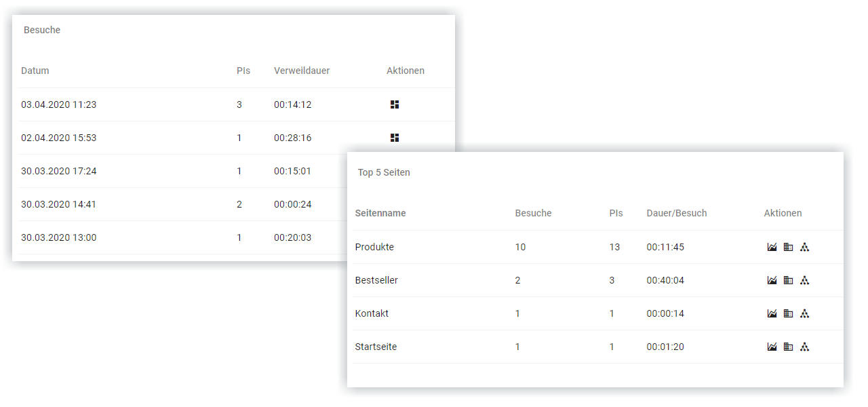Image resolution: width=868 pixels, height=407 pixels.
Task: Click hierarchy tree icon for Kontakt row
Action: coord(804,313)
